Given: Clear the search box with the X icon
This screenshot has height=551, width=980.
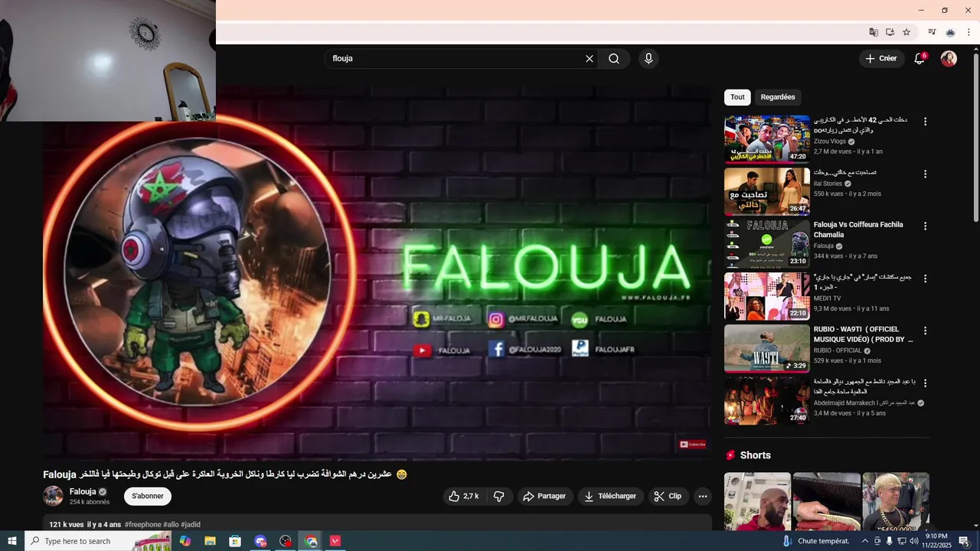Looking at the screenshot, I should pos(590,59).
